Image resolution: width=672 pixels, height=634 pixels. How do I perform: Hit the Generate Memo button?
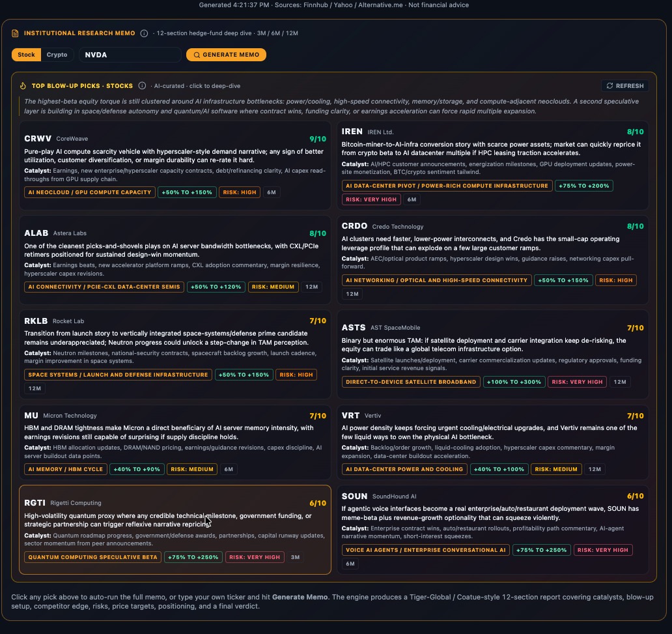(226, 55)
